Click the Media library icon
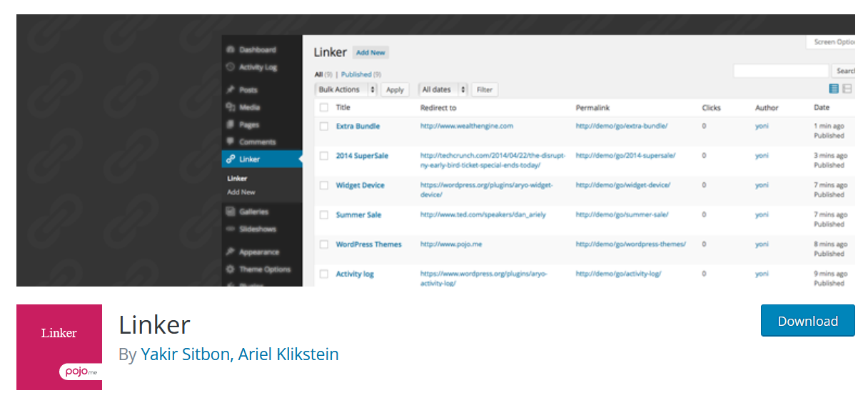The image size is (868, 398). pos(230,107)
